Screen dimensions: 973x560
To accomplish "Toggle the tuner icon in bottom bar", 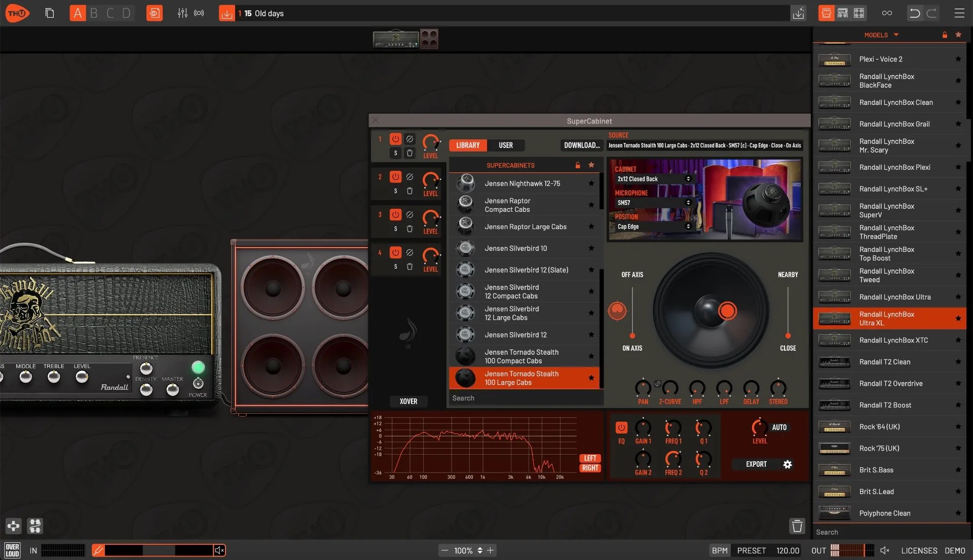I will (x=98, y=550).
